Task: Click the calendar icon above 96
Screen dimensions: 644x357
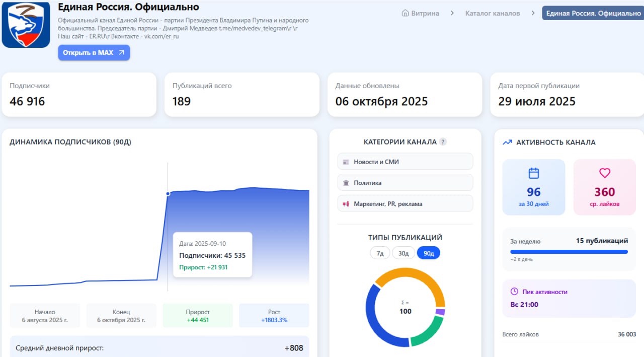Action: point(534,173)
